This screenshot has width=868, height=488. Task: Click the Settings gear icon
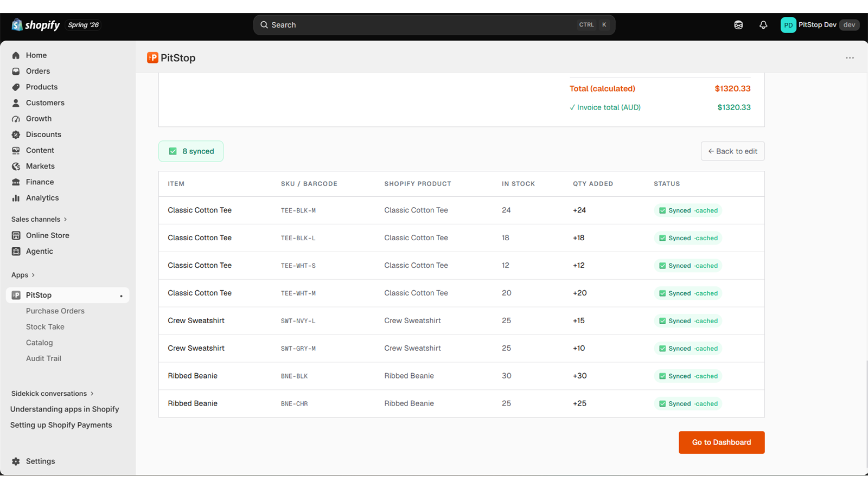click(x=16, y=461)
